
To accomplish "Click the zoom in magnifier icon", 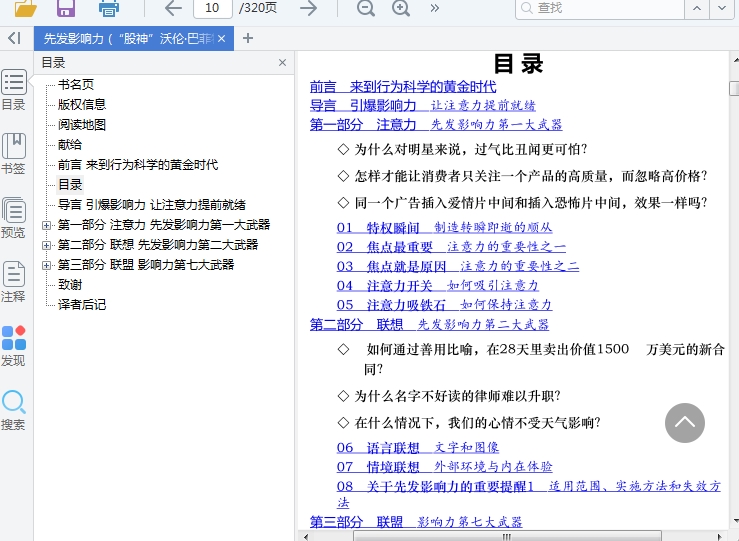I will click(x=401, y=8).
